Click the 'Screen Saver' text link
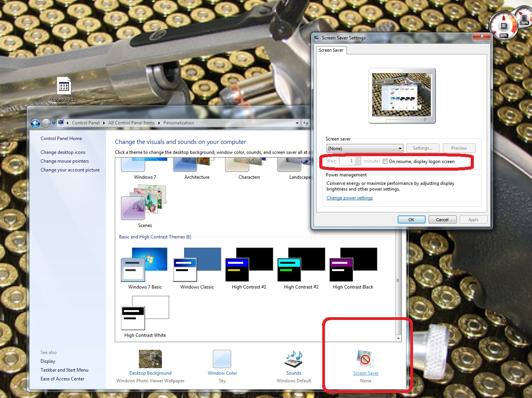532x398 pixels. (366, 373)
